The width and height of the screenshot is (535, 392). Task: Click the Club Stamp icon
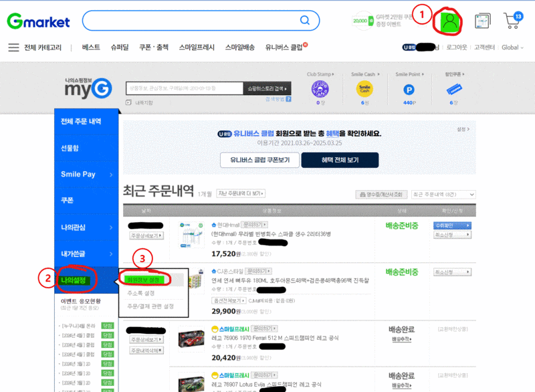320,89
